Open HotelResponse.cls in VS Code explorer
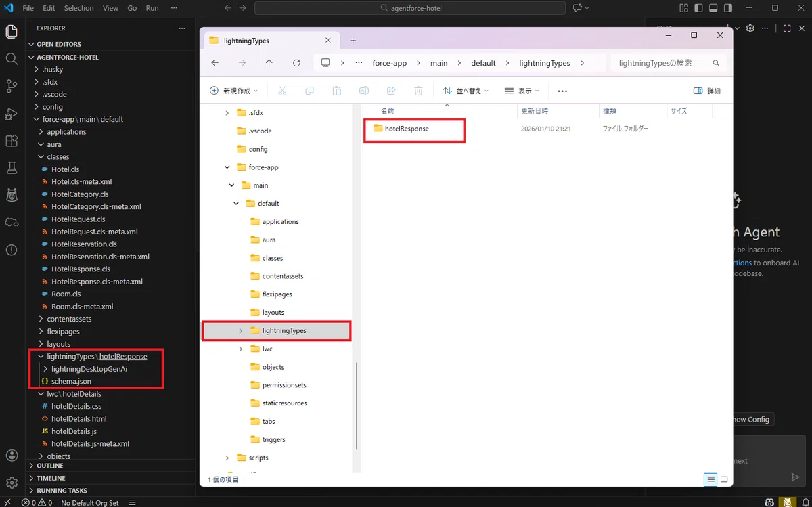812x507 pixels. click(81, 269)
